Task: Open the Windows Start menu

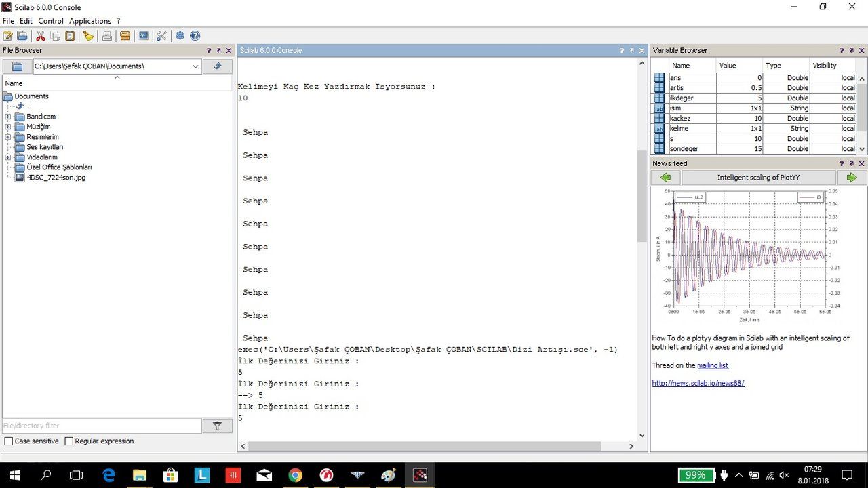Action: [14, 475]
